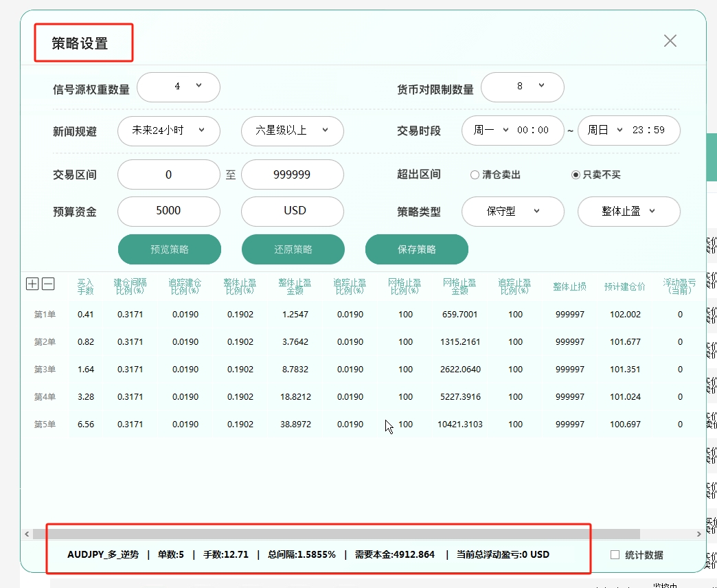Click the USD currency field
The height and width of the screenshot is (588, 717).
coord(292,212)
